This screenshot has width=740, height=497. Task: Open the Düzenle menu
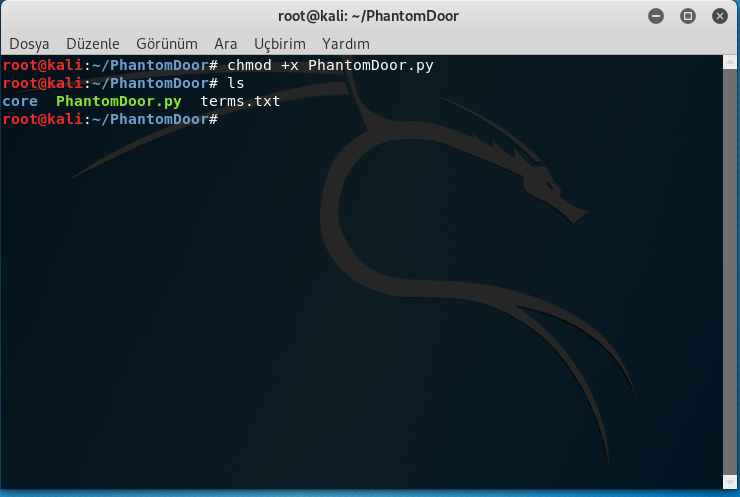pos(92,44)
